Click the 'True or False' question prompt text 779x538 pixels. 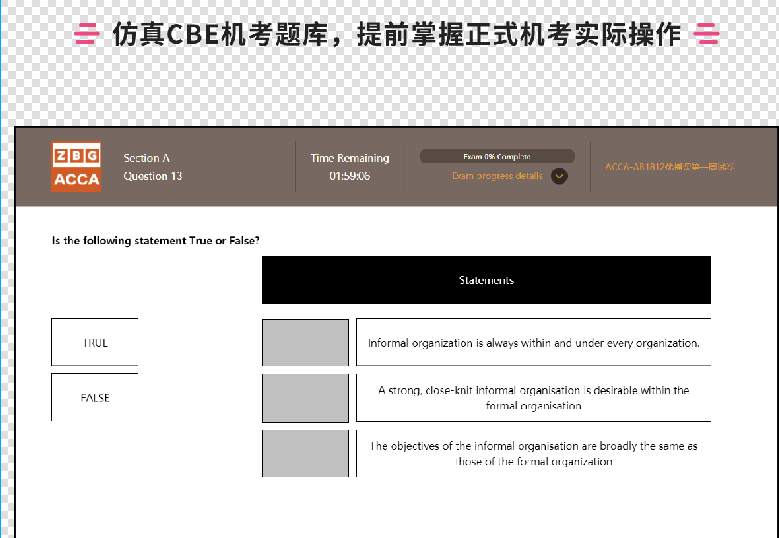point(156,241)
